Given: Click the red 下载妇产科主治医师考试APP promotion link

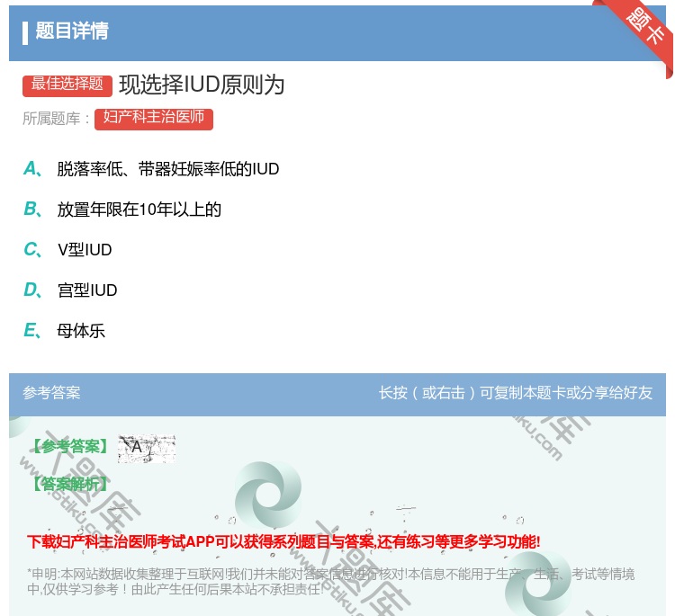Looking at the screenshot, I should coord(283,541).
